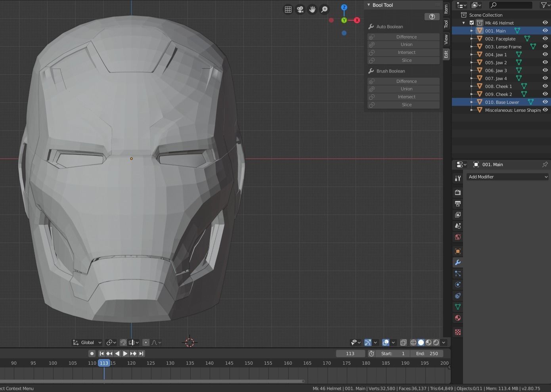Open the Bool Tool help button

(x=432, y=17)
